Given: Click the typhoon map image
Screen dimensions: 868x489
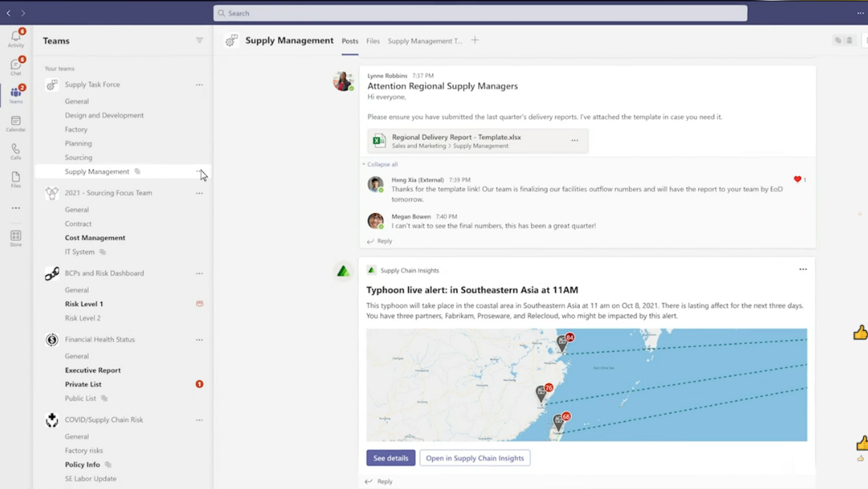Looking at the screenshot, I should coord(587,385).
